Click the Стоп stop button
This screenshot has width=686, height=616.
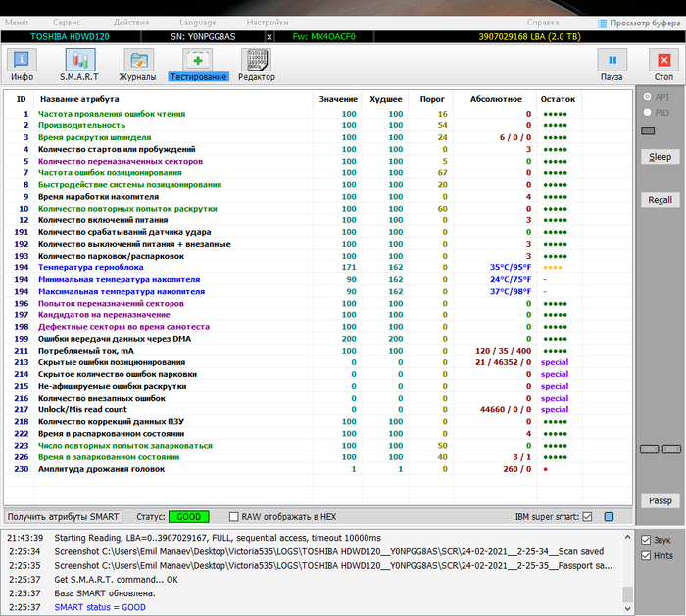pos(663,65)
